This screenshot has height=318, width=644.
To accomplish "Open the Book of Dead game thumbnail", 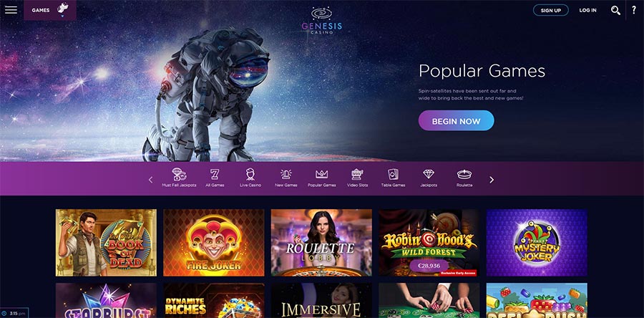I will tap(106, 243).
